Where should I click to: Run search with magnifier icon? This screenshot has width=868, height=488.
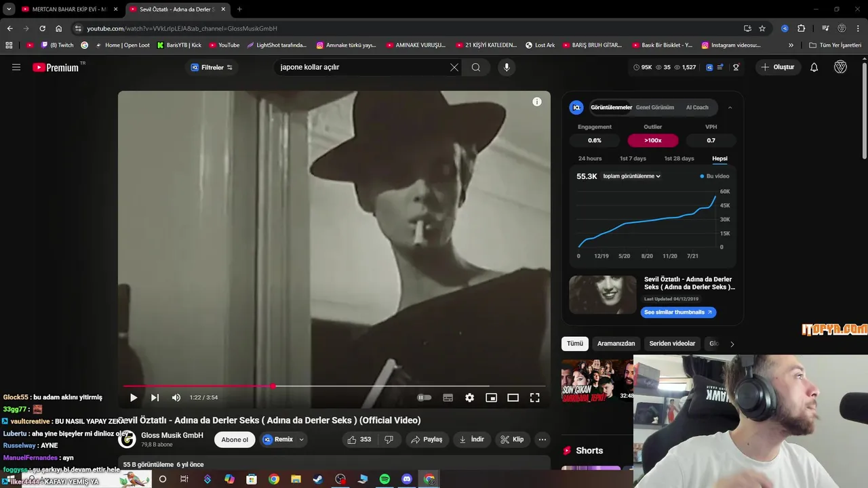coord(476,67)
